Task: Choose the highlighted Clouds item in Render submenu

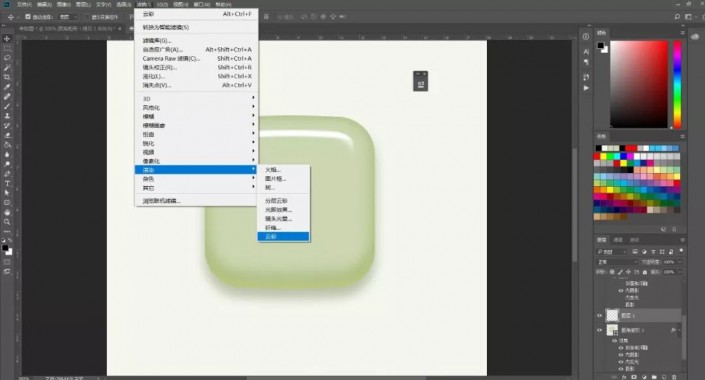Action: click(x=283, y=237)
